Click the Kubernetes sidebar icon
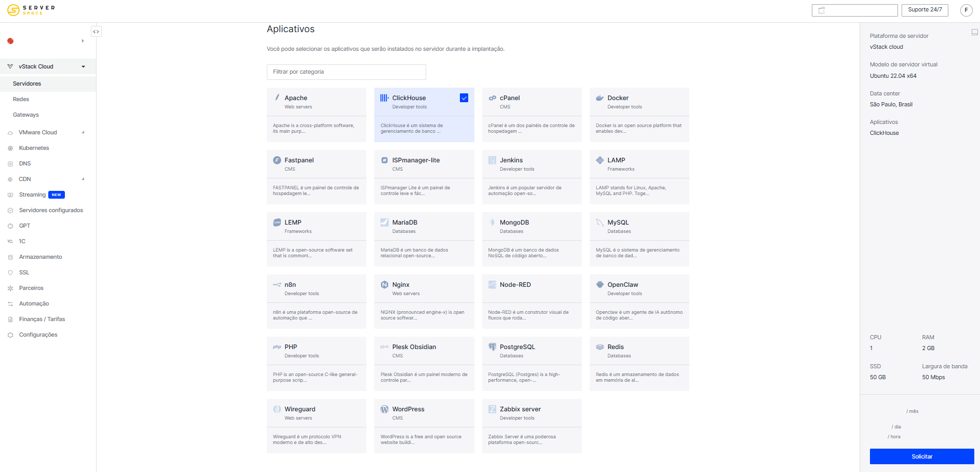This screenshot has width=980, height=472. tap(10, 148)
